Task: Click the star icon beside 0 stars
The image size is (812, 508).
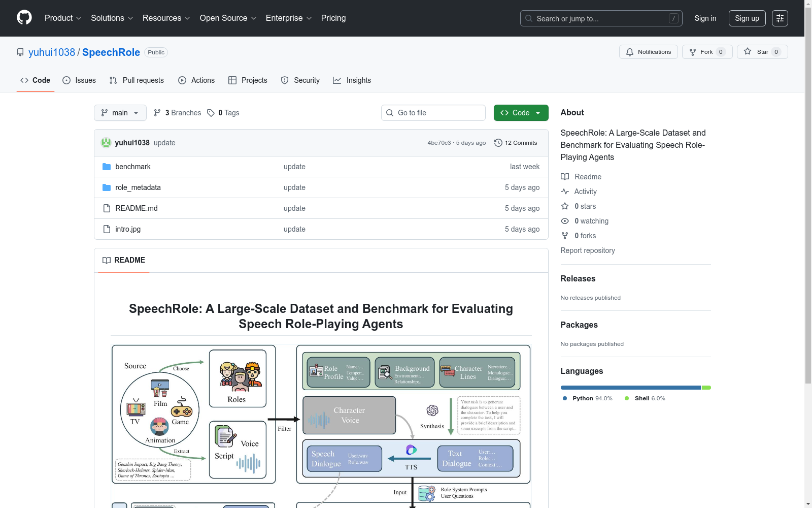Action: 565,206
